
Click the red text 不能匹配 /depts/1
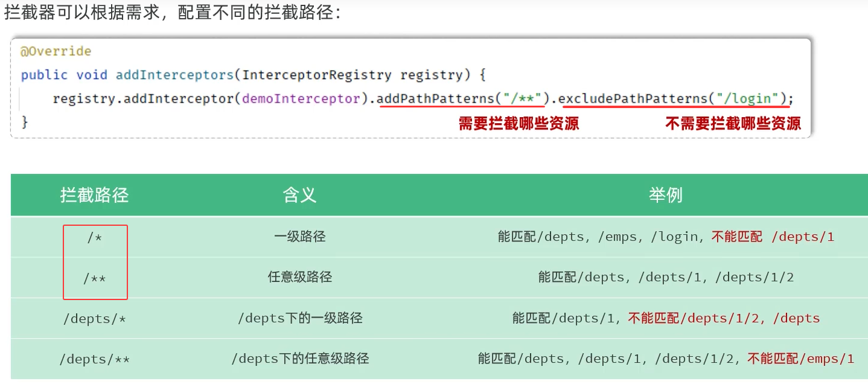pos(773,237)
